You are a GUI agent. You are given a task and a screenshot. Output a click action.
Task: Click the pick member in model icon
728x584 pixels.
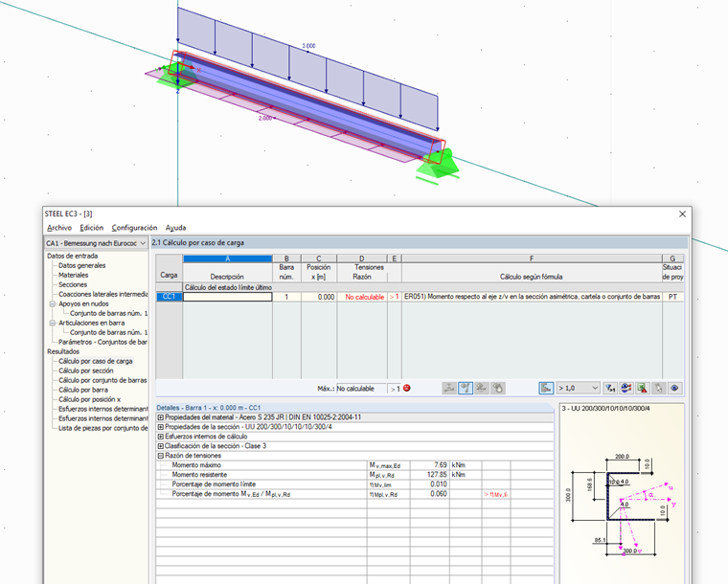click(659, 389)
